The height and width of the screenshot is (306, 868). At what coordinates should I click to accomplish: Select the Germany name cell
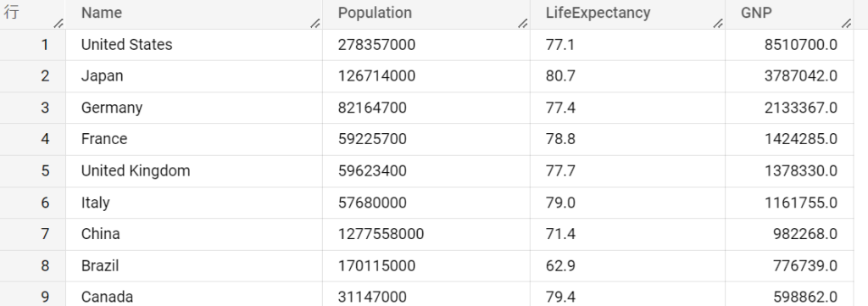coord(194,108)
